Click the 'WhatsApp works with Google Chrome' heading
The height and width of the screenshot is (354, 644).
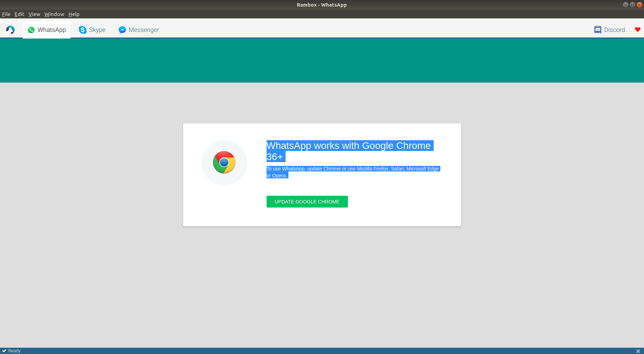pyautogui.click(x=350, y=151)
